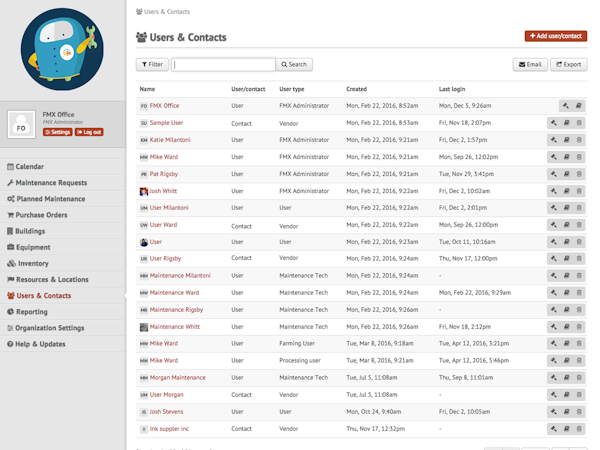Screen dimensions: 600x450
Task: Click the book icon in the FMX Office row
Action: coord(579,106)
